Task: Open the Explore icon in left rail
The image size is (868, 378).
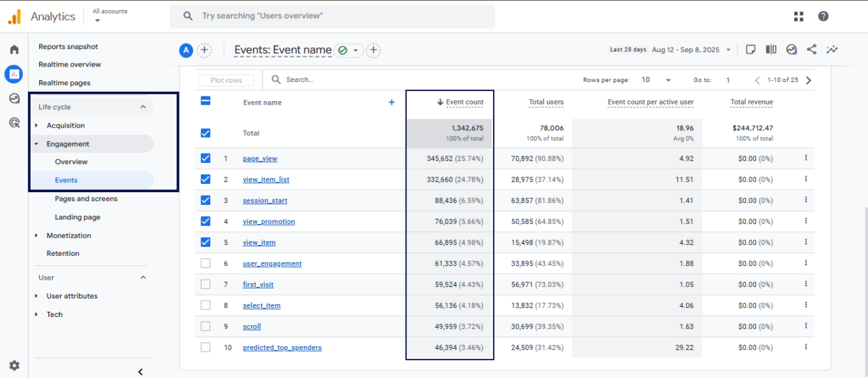Action: (14, 98)
